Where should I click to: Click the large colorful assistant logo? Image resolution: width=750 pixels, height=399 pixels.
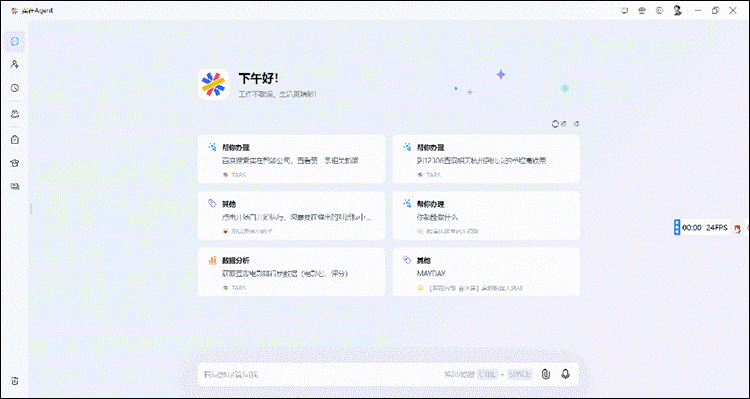click(x=213, y=84)
